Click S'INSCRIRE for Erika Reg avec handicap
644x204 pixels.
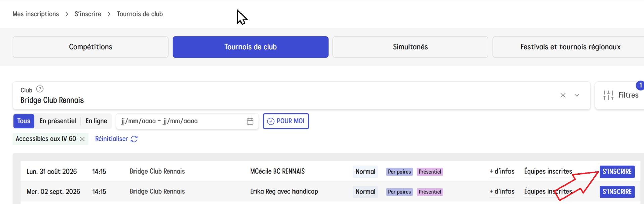(617, 192)
